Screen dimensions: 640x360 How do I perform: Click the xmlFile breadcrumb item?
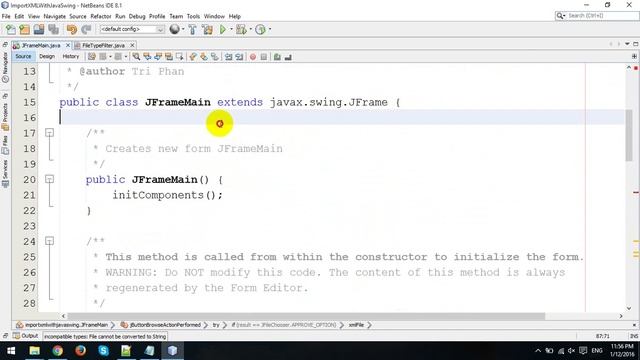pos(356,325)
